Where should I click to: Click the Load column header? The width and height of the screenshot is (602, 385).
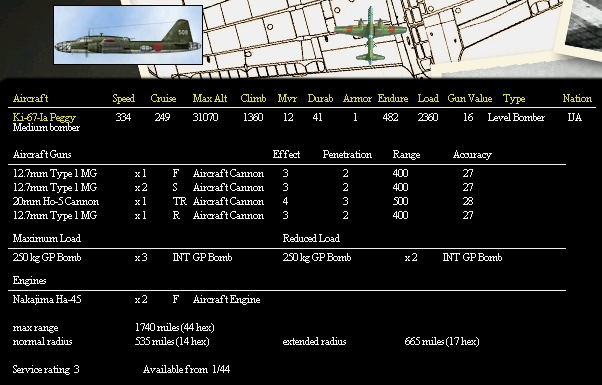coord(428,99)
